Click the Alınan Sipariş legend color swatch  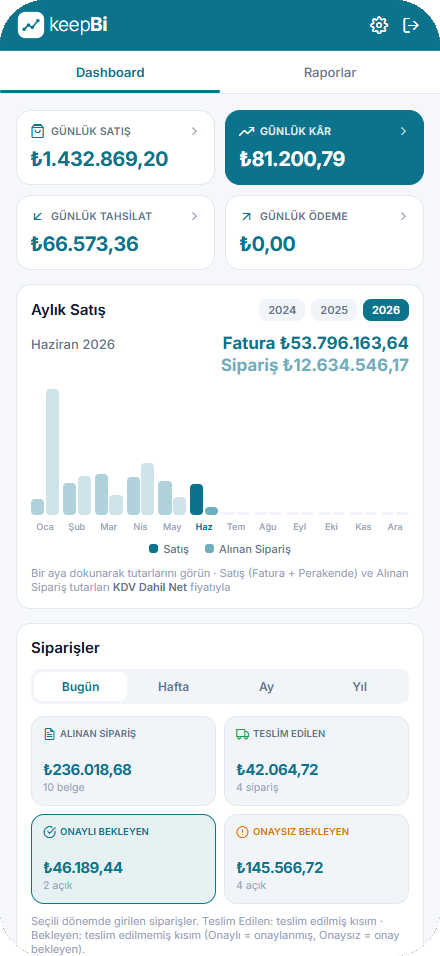tap(209, 549)
